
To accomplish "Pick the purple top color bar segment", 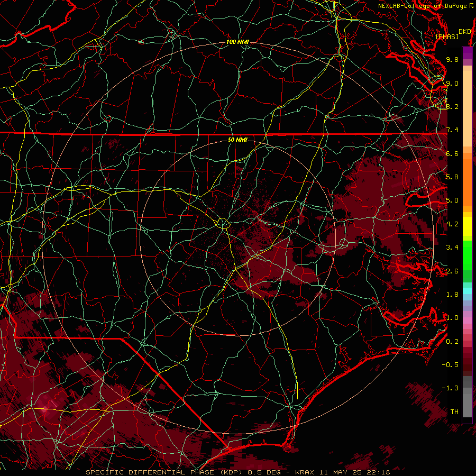I will pos(467,53).
